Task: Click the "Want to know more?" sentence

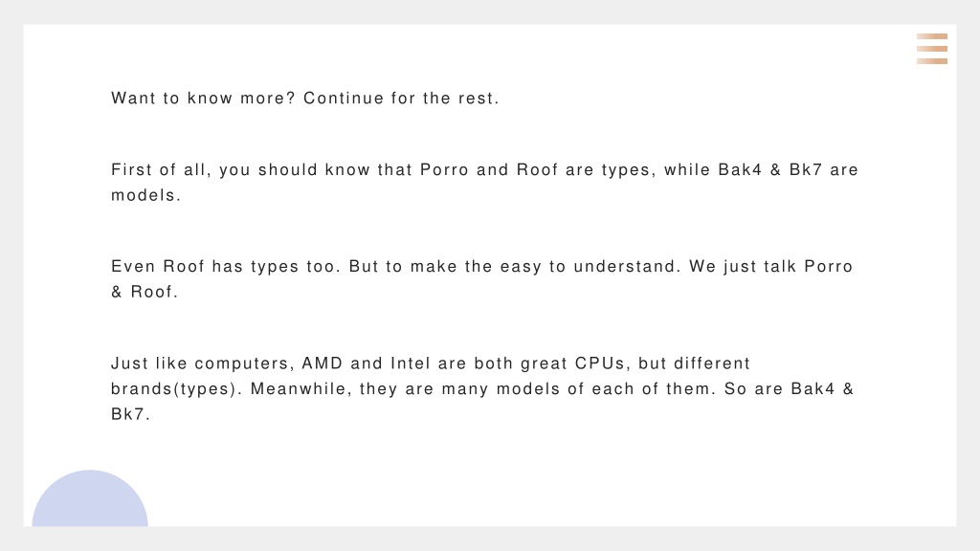Action: pos(203,99)
